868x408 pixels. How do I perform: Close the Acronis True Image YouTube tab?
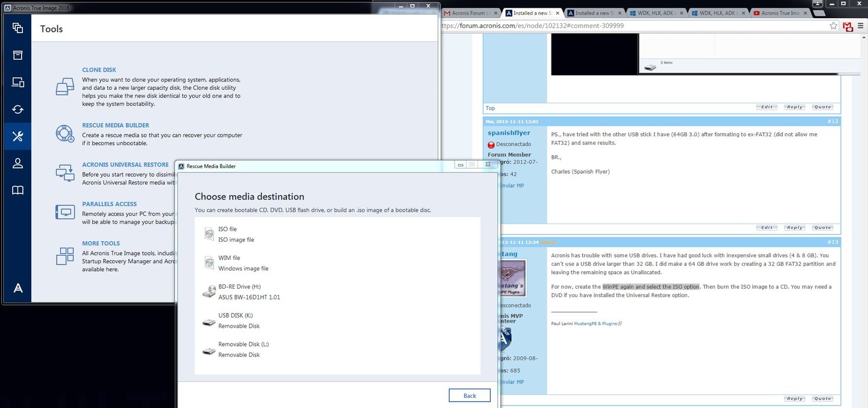pos(804,13)
